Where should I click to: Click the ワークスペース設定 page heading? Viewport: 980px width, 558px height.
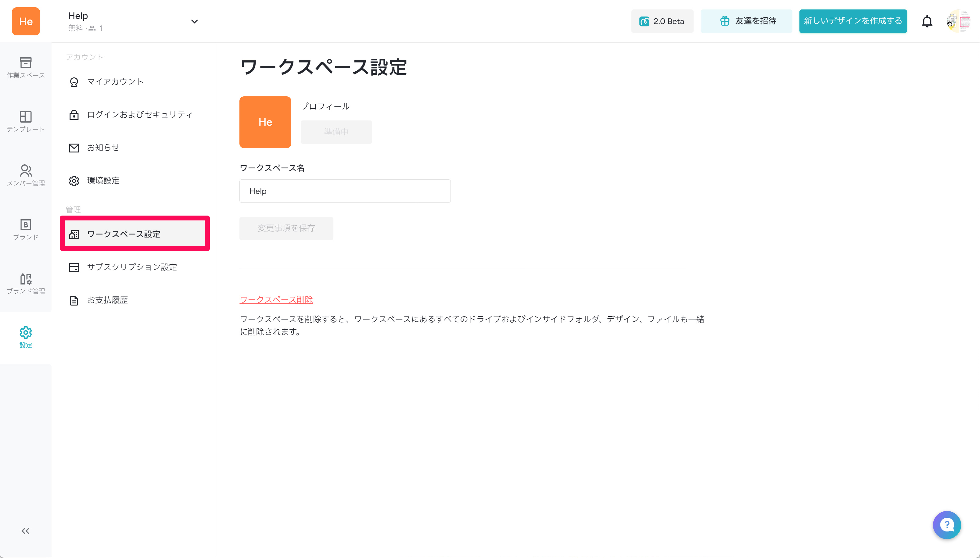pyautogui.click(x=323, y=67)
